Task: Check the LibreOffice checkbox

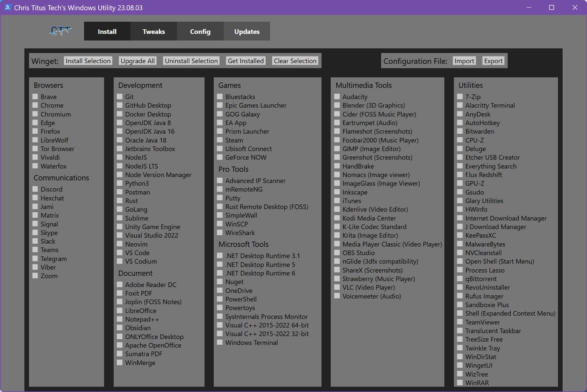Action: [x=120, y=310]
